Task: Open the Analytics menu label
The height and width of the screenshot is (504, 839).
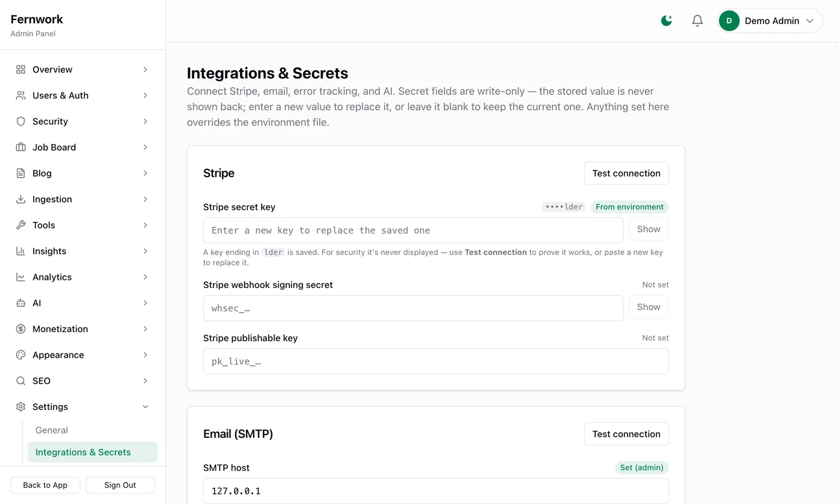Action: (x=52, y=277)
